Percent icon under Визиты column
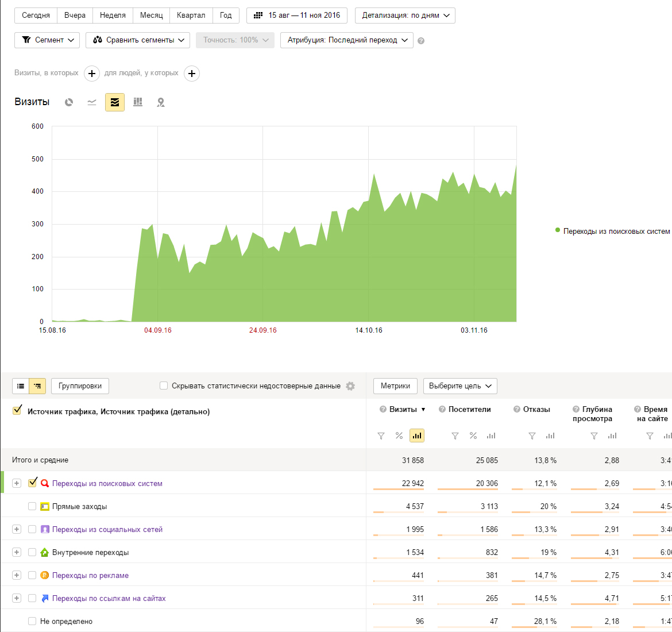Screen dimensions: 672x632 pyautogui.click(x=399, y=436)
